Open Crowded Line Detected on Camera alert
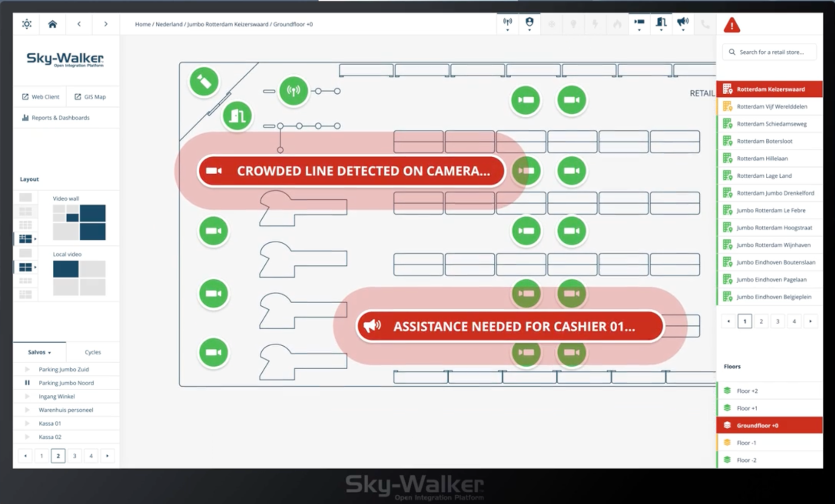Image resolution: width=835 pixels, height=504 pixels. click(x=351, y=171)
